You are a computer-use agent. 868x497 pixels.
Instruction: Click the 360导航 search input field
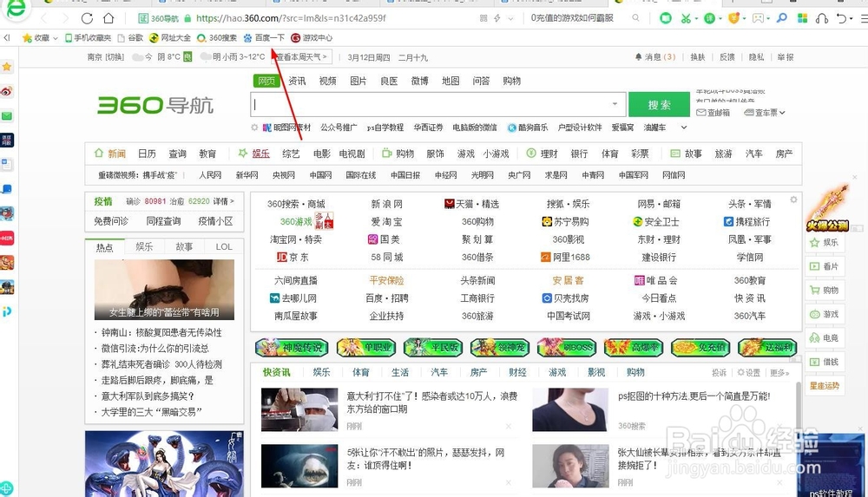pos(437,104)
